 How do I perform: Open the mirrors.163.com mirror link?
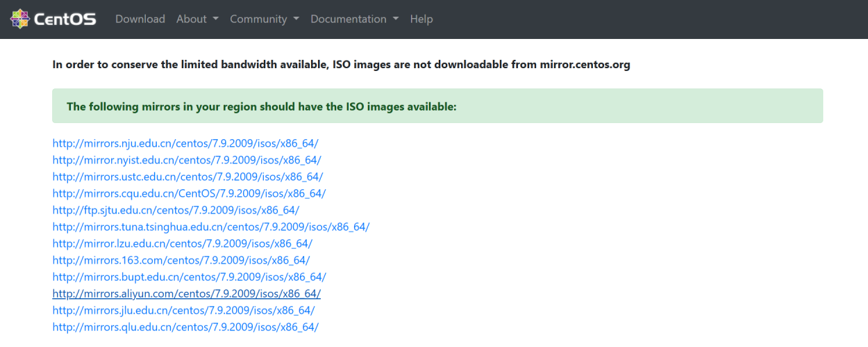[181, 260]
